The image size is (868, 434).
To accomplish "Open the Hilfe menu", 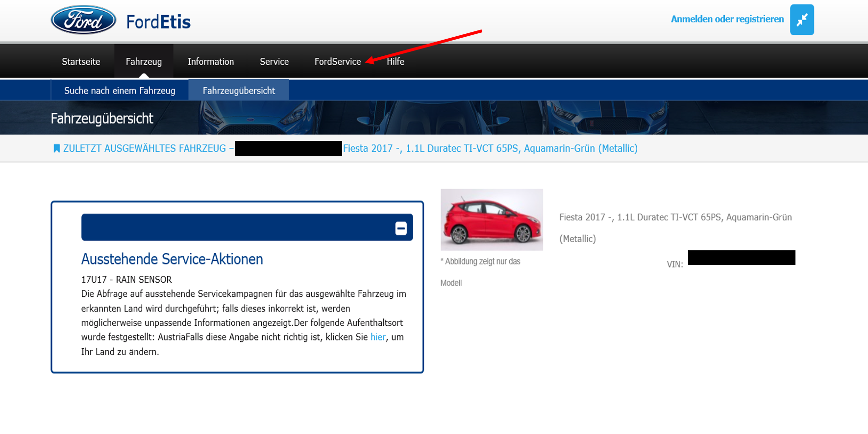I will pyautogui.click(x=395, y=62).
